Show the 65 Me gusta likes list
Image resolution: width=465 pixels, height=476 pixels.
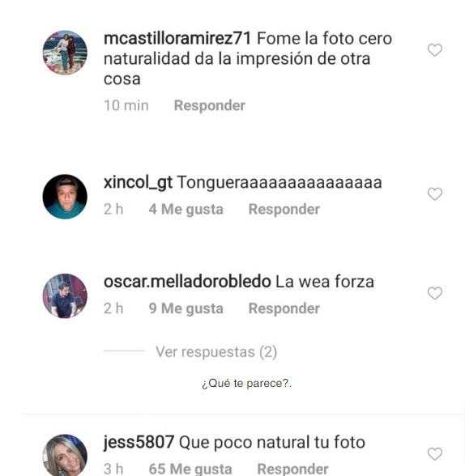click(x=190, y=469)
